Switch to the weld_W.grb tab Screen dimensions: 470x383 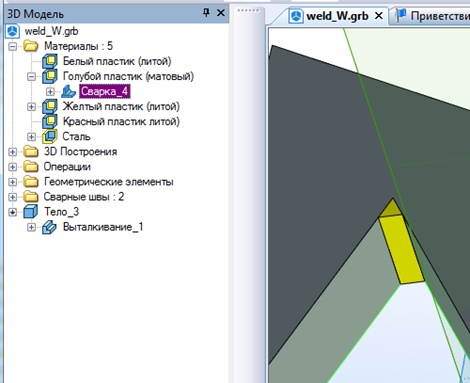pos(337,16)
